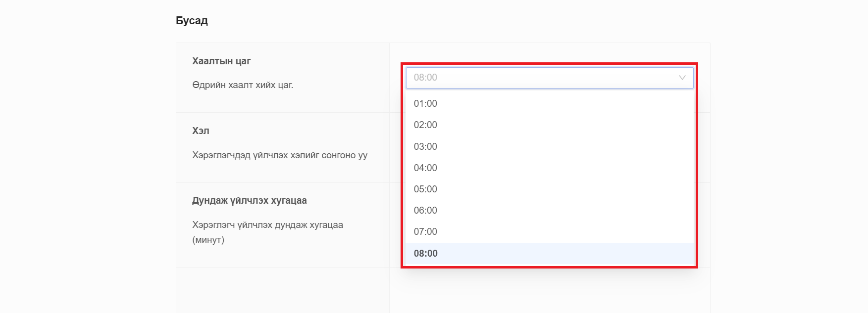Set closing time to 06:00

[426, 211]
